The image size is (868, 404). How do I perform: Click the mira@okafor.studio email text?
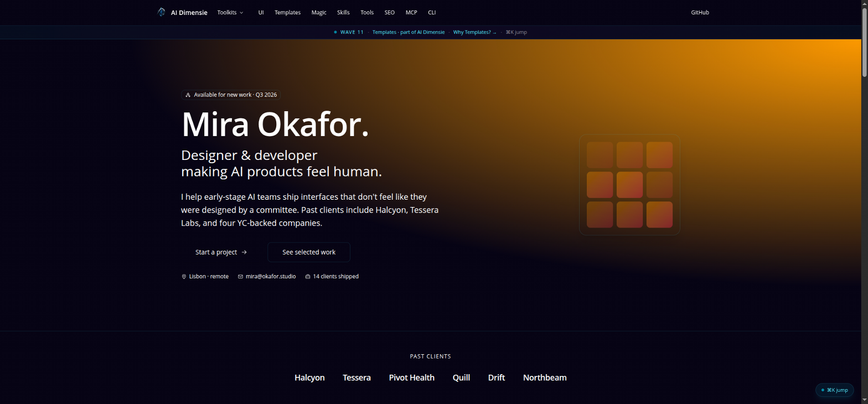click(271, 277)
